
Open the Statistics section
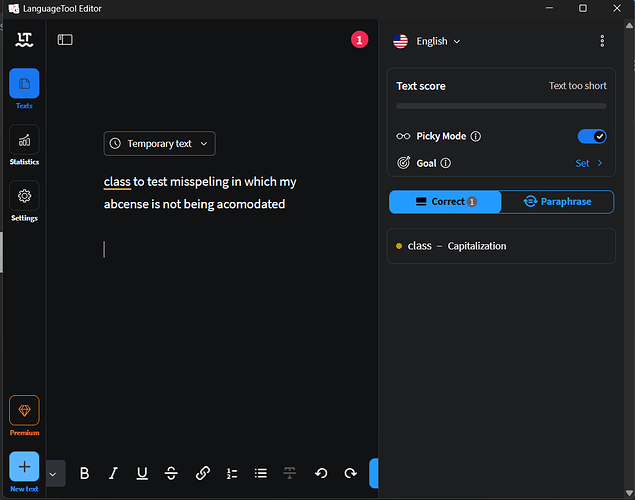24,140
